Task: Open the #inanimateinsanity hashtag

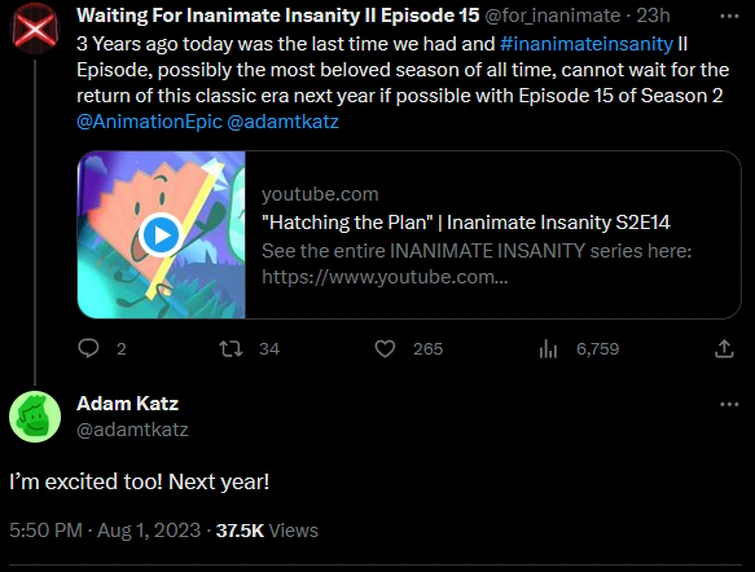Action: coord(585,46)
